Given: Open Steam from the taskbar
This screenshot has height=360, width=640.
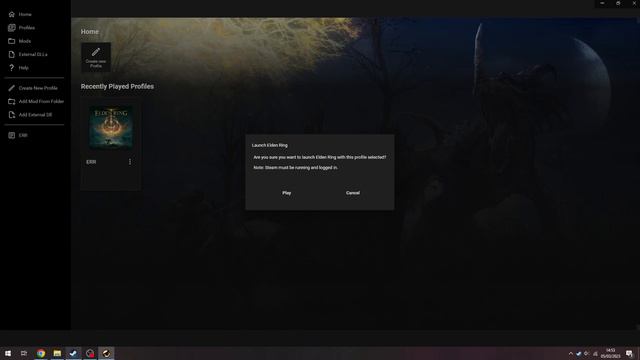Looking at the screenshot, I should tap(73, 353).
